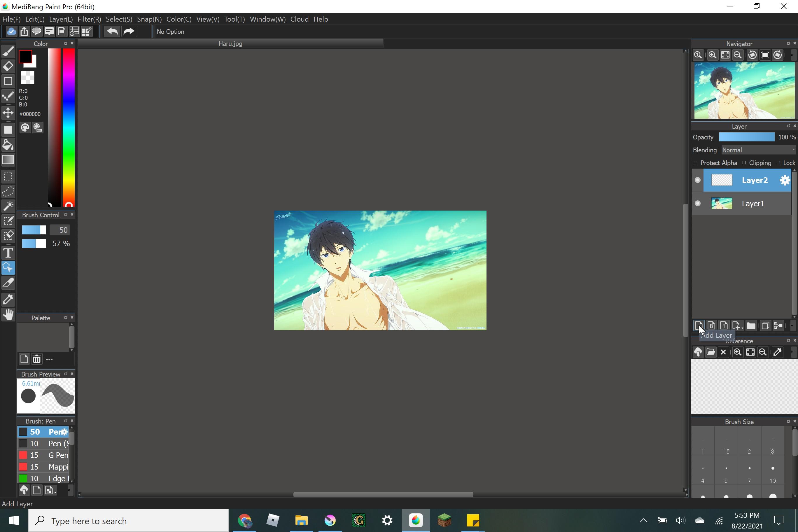
Task: Switch to the Haru.jpg tab
Action: tap(230, 43)
